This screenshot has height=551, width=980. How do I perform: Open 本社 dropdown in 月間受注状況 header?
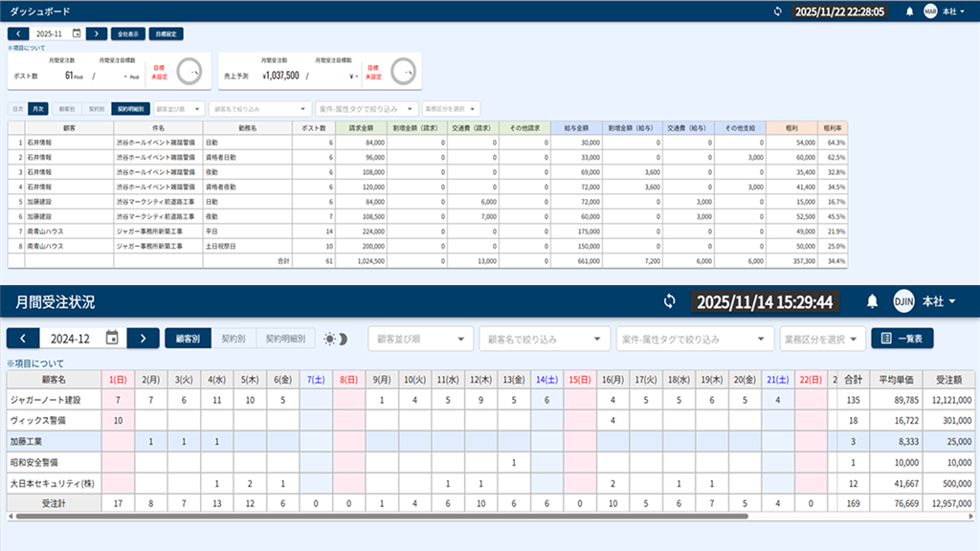(x=939, y=301)
